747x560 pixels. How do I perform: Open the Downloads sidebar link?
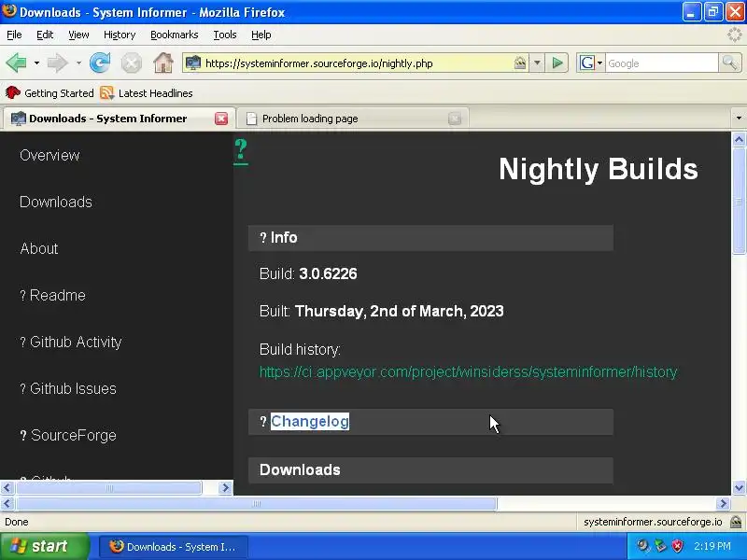(x=56, y=202)
